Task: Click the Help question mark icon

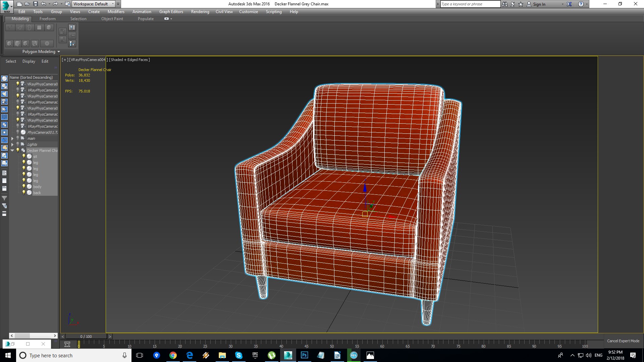Action: tap(581, 4)
